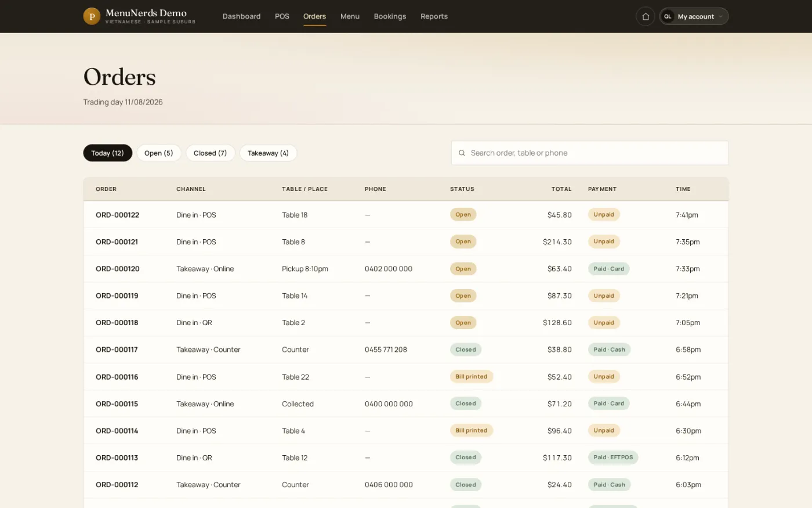
Task: Focus the order search field
Action: coord(590,153)
